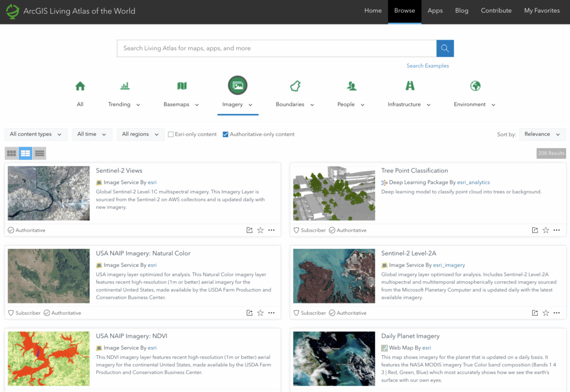570x392 pixels.
Task: Select the Boundaries shape icon
Action: pos(295,86)
